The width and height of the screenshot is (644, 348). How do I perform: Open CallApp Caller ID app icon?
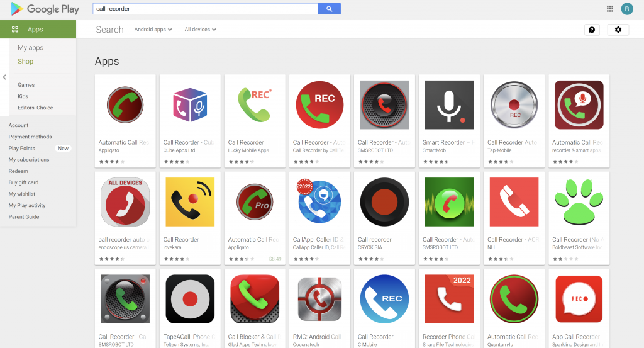pos(319,202)
